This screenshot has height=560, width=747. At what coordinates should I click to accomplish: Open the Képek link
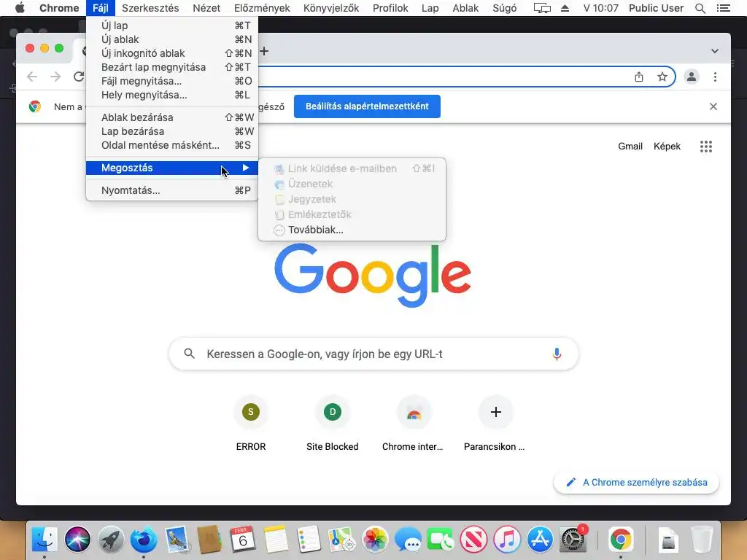(x=667, y=146)
